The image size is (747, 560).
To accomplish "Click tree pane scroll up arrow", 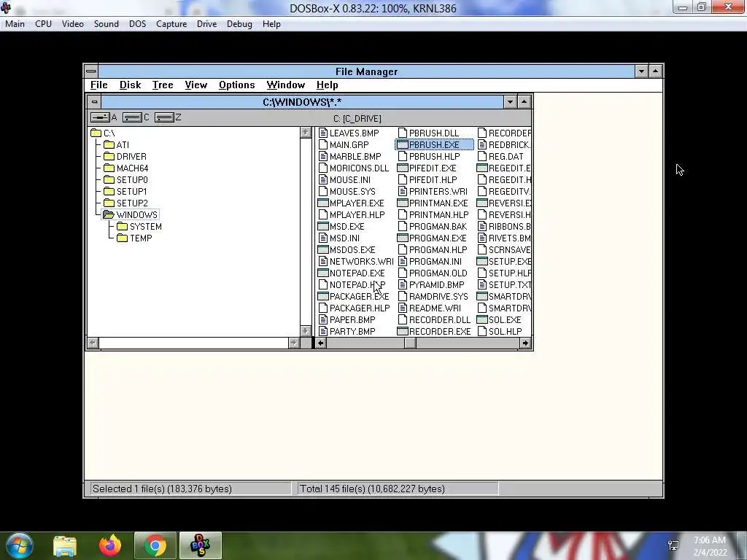I will click(306, 133).
